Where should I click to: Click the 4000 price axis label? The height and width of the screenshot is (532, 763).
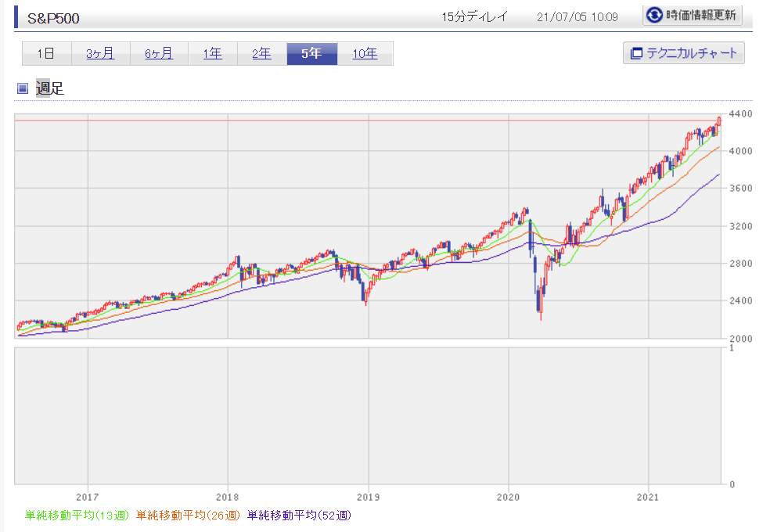coord(740,151)
